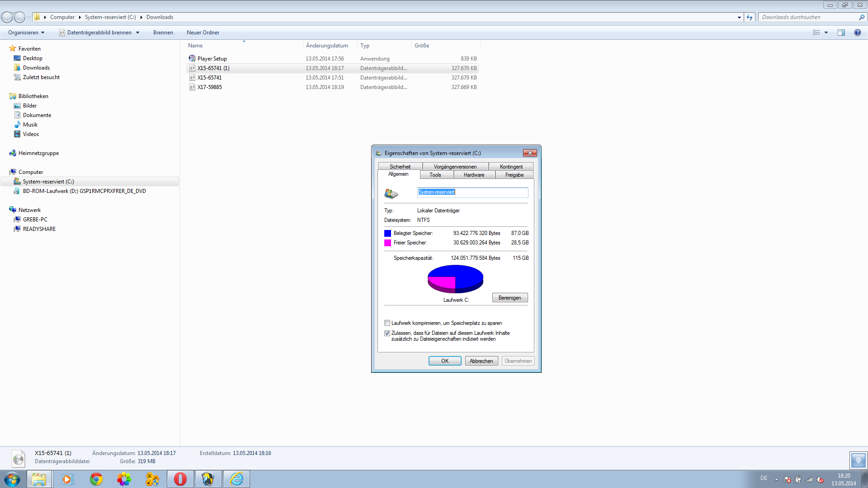Click the help question mark icon

[857, 33]
